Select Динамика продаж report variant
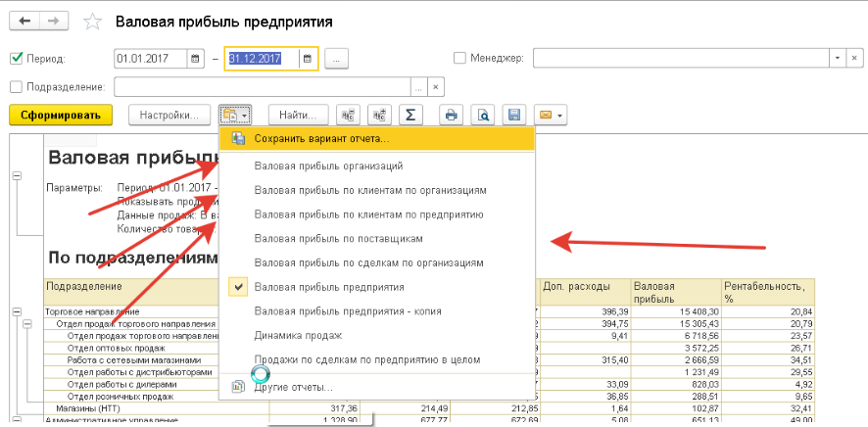 (x=298, y=335)
